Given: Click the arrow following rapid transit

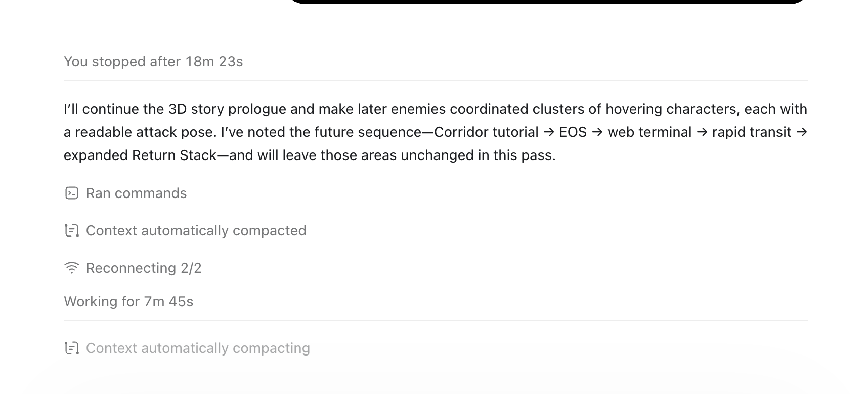Looking at the screenshot, I should (801, 132).
